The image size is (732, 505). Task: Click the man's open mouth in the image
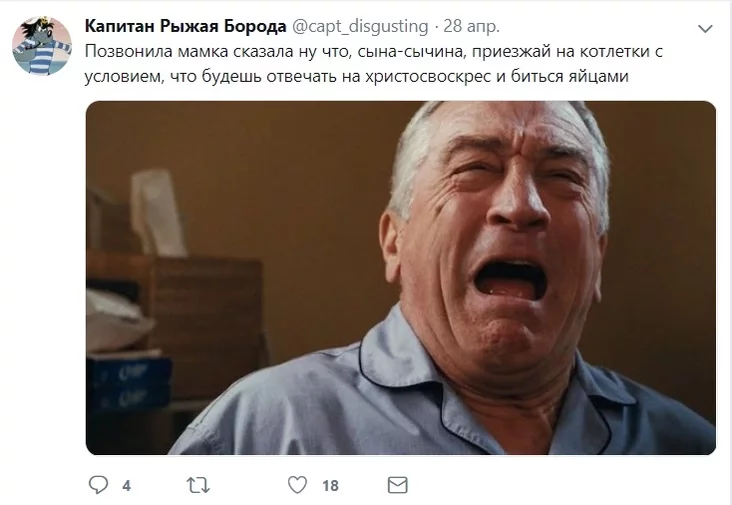510,280
